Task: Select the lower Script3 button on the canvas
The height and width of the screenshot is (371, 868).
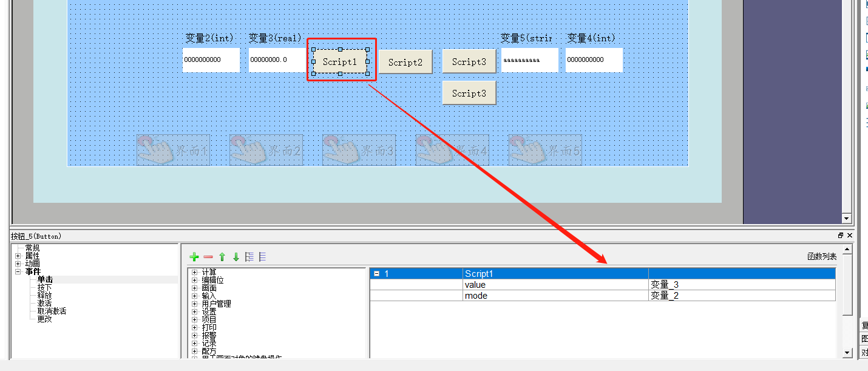Action: (469, 94)
